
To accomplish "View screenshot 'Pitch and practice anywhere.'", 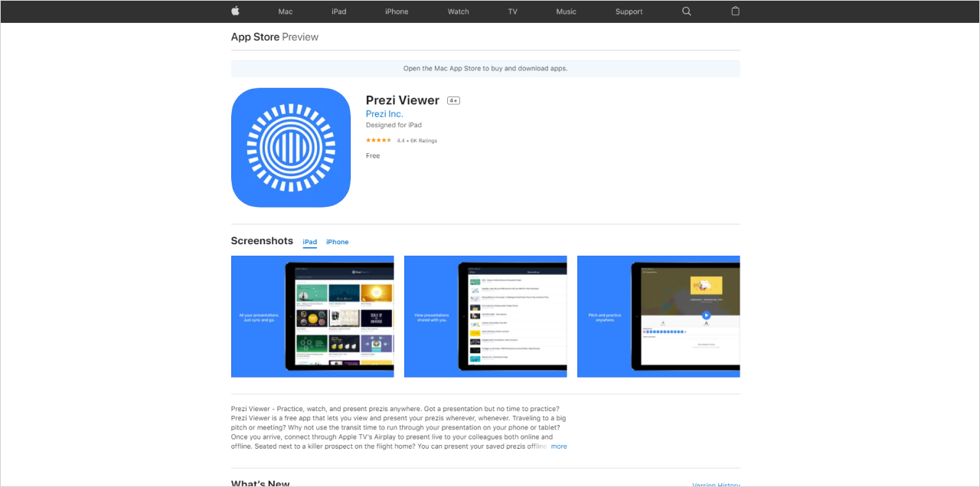I will coord(658,316).
